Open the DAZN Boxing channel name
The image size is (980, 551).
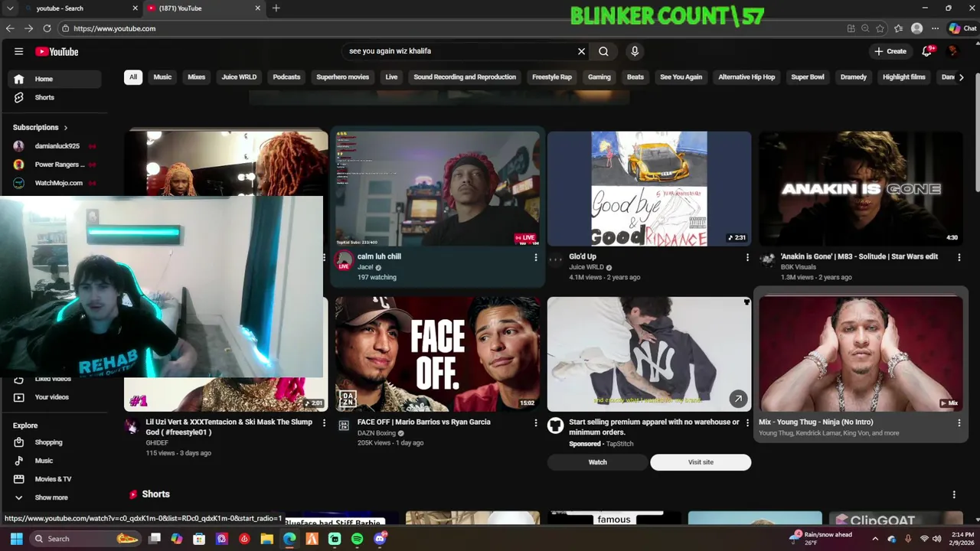coord(377,433)
